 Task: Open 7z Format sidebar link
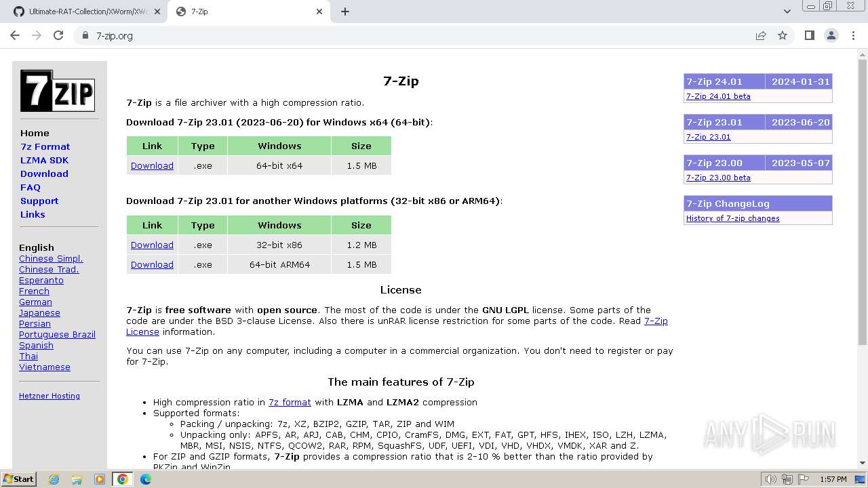pos(45,146)
